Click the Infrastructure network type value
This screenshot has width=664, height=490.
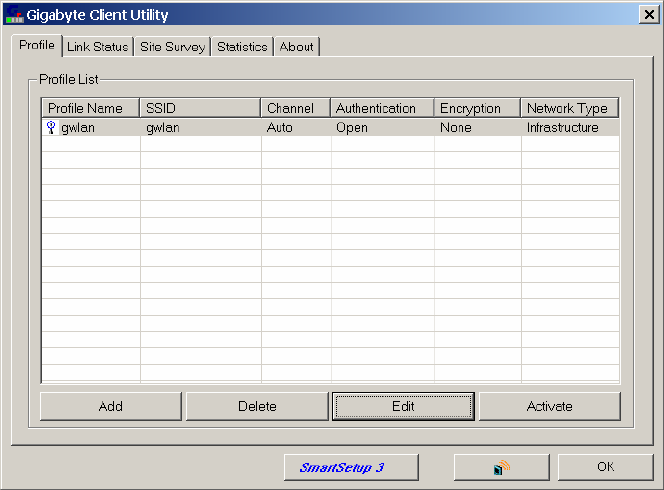coord(562,127)
